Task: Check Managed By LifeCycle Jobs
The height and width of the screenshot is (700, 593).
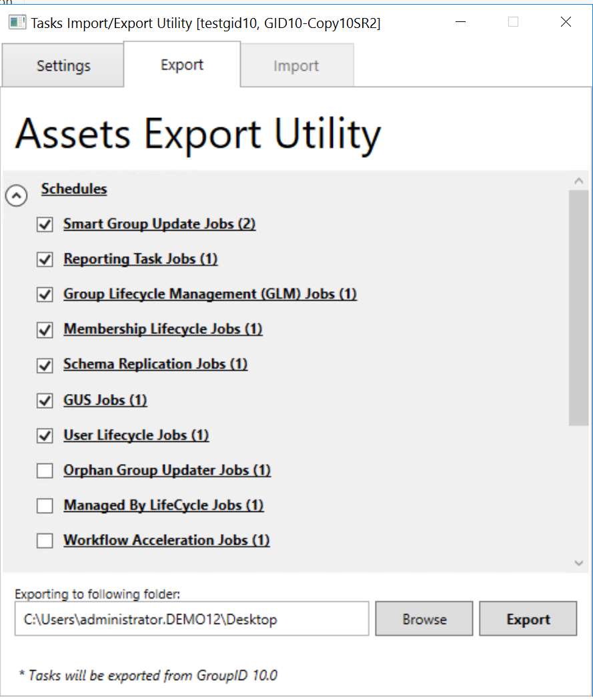Action: (45, 505)
